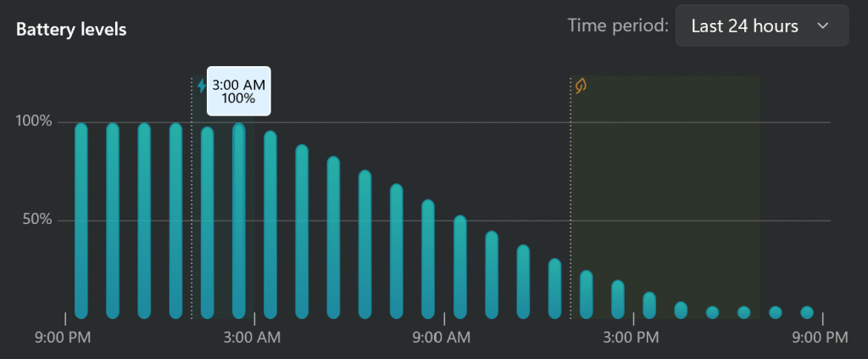Click the 9:00 AM axis label

[x=442, y=337]
